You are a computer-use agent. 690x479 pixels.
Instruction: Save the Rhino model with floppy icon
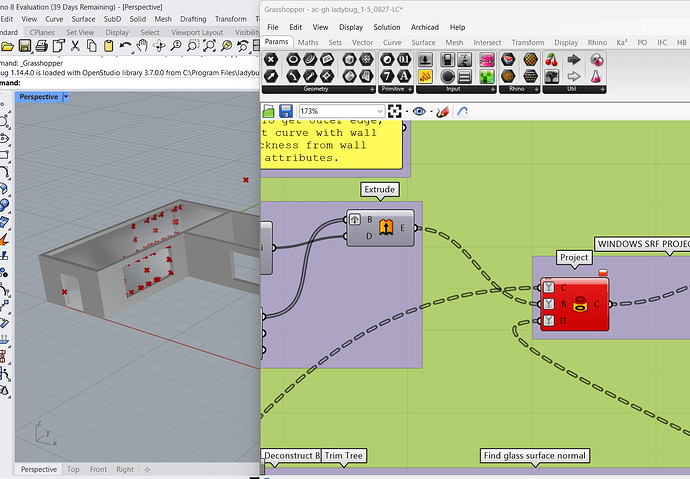[x=25, y=46]
